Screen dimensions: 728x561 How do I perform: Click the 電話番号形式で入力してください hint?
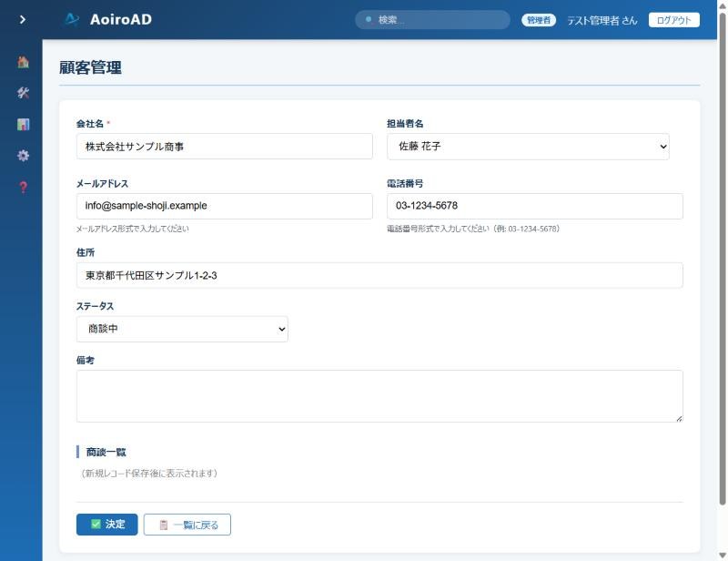pos(473,229)
